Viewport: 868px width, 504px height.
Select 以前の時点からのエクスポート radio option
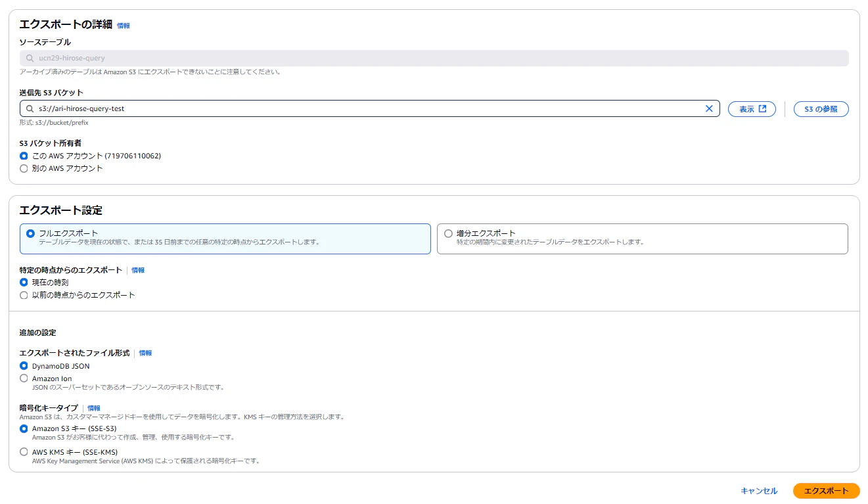24,295
